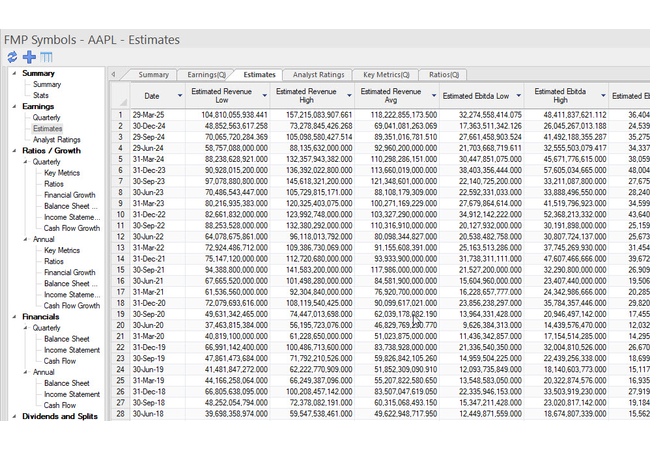The height and width of the screenshot is (450, 650).
Task: Collapse Annual node under Ratios / Growth
Action: coord(26,240)
